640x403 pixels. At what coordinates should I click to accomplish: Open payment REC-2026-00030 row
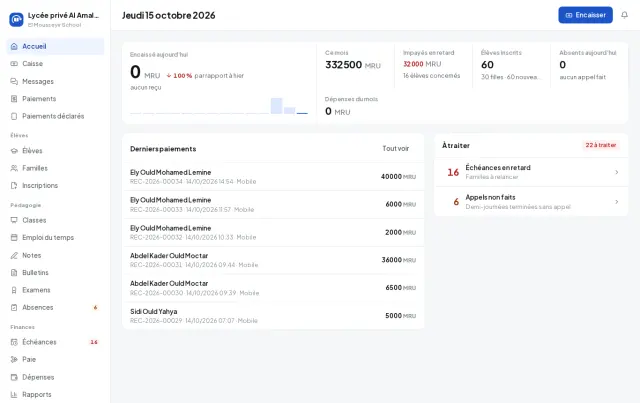pyautogui.click(x=273, y=288)
